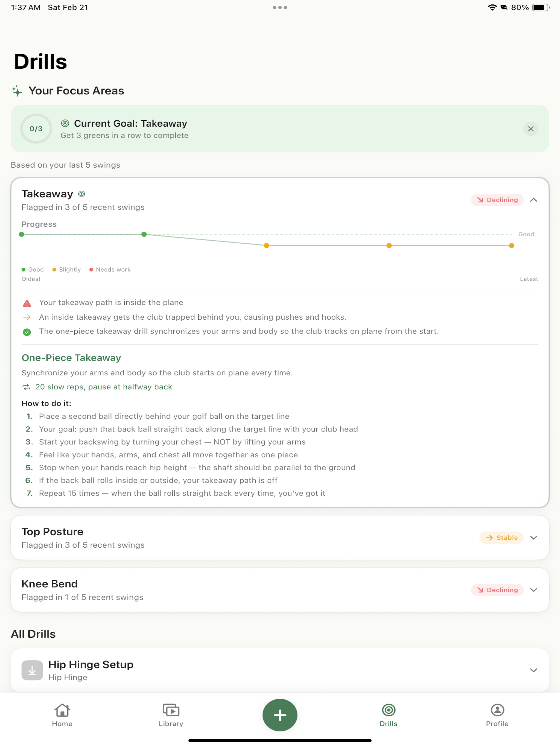The width and height of the screenshot is (560, 747).
Task: Click the 0/3 goal progress ring
Action: [36, 129]
